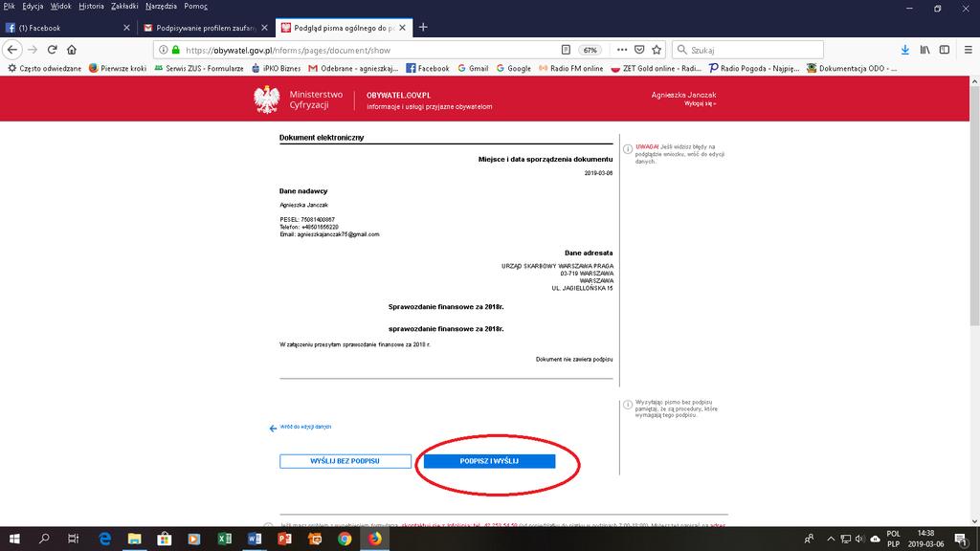Open Często odwiedzane bookmark folder
The image size is (980, 551).
coord(44,68)
